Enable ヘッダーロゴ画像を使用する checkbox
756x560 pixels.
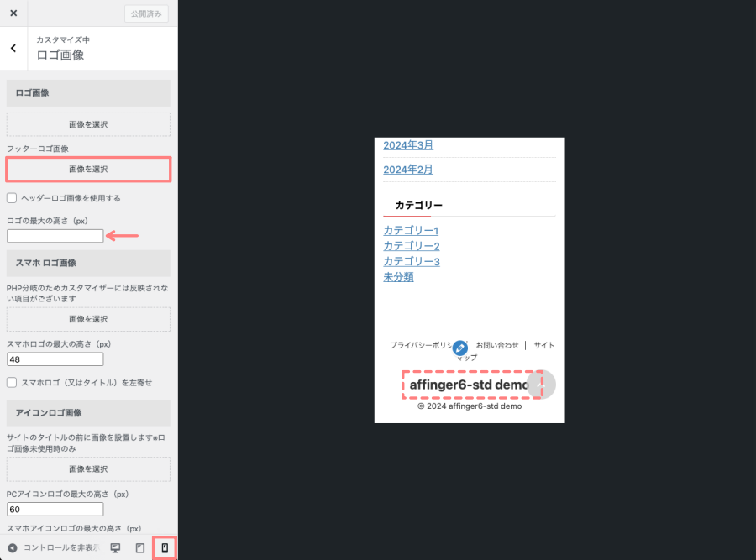point(13,198)
